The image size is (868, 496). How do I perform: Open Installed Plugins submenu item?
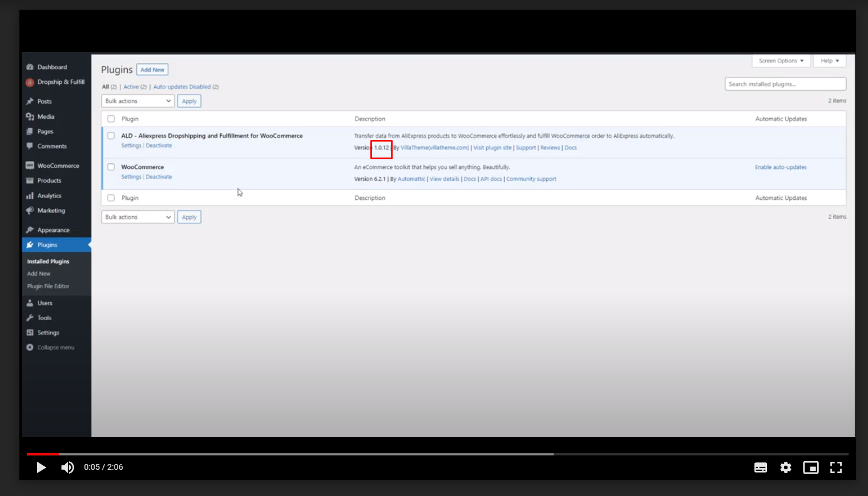click(x=48, y=261)
